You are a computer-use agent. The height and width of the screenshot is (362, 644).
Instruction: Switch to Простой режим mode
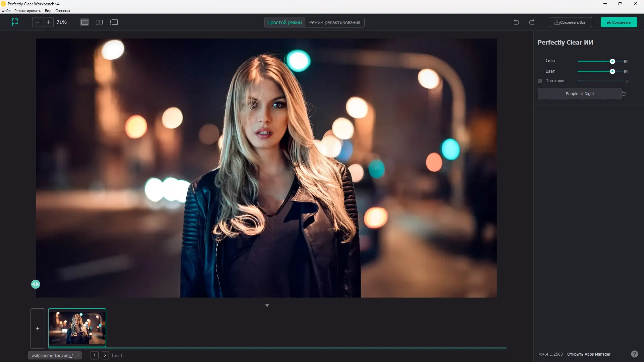click(284, 22)
